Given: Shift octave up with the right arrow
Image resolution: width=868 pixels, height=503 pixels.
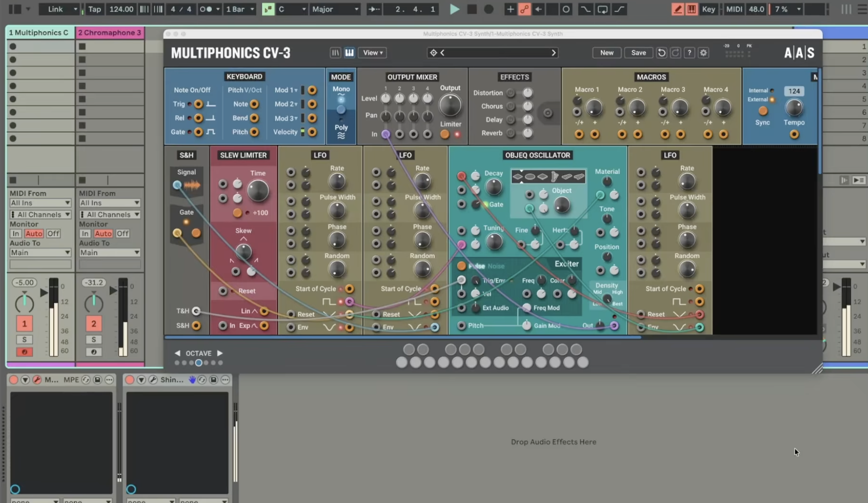Looking at the screenshot, I should [x=220, y=353].
